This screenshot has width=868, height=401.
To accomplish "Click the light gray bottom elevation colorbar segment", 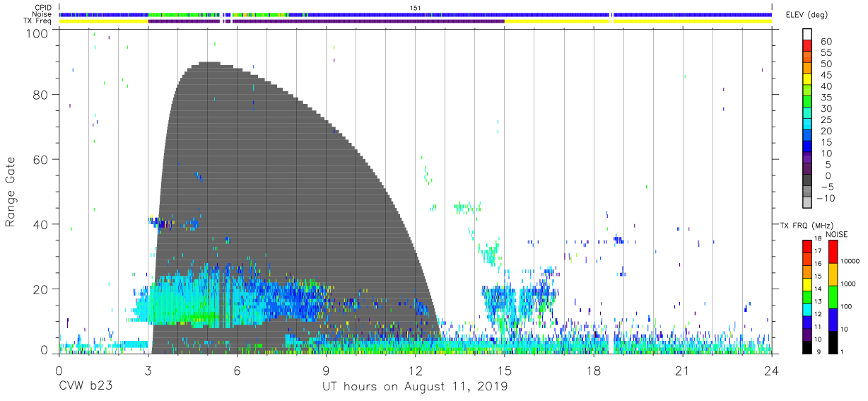I will click(x=808, y=203).
